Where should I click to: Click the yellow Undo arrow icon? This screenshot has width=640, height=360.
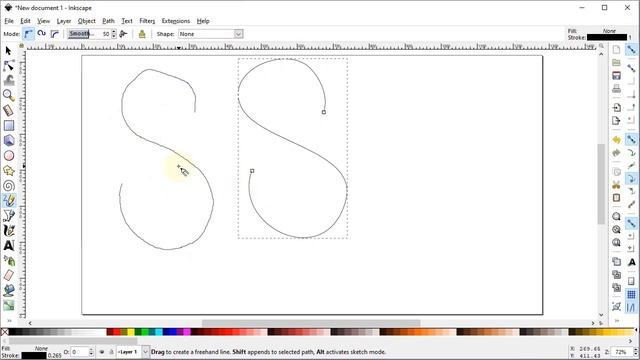pyautogui.click(x=616, y=140)
